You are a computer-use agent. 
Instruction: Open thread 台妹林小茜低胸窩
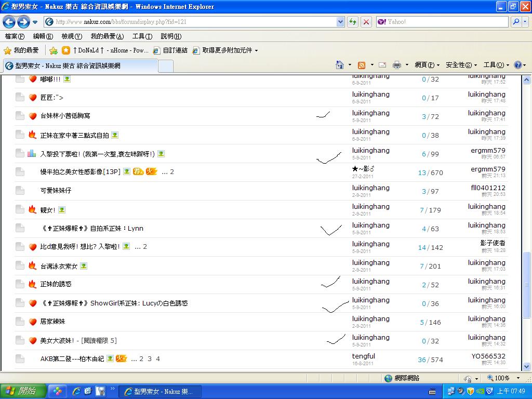point(65,116)
